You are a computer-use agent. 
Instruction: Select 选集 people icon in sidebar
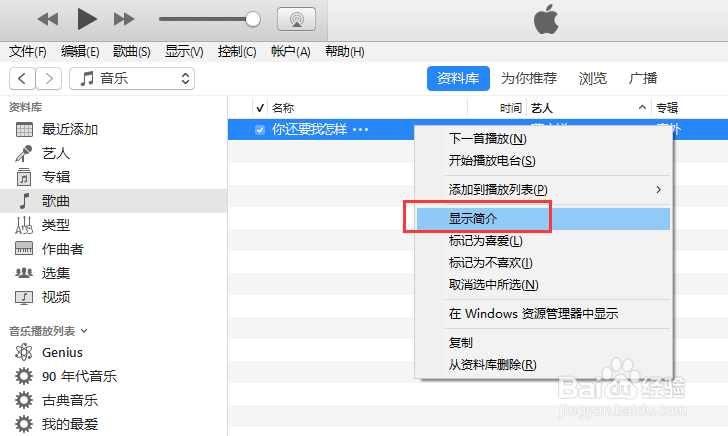pos(24,273)
